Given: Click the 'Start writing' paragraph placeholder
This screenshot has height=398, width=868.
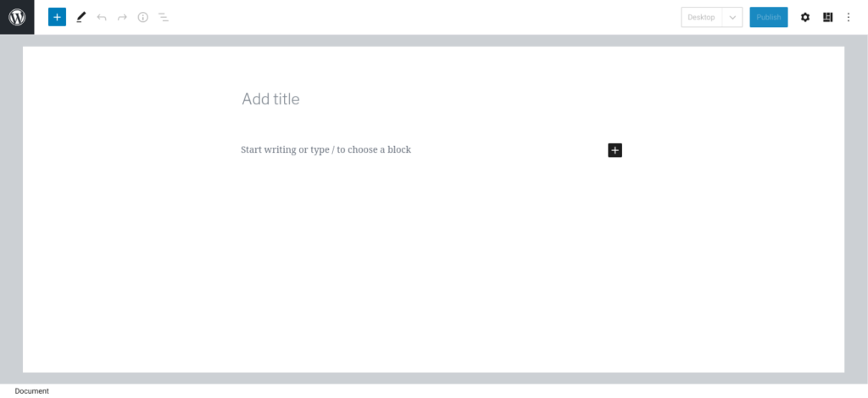Looking at the screenshot, I should tap(326, 150).
